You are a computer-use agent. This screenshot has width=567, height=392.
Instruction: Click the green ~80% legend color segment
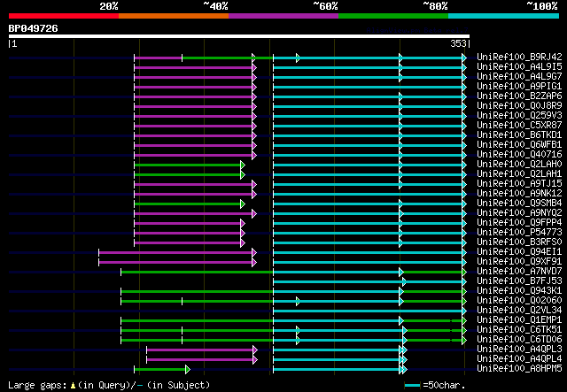coord(393,16)
